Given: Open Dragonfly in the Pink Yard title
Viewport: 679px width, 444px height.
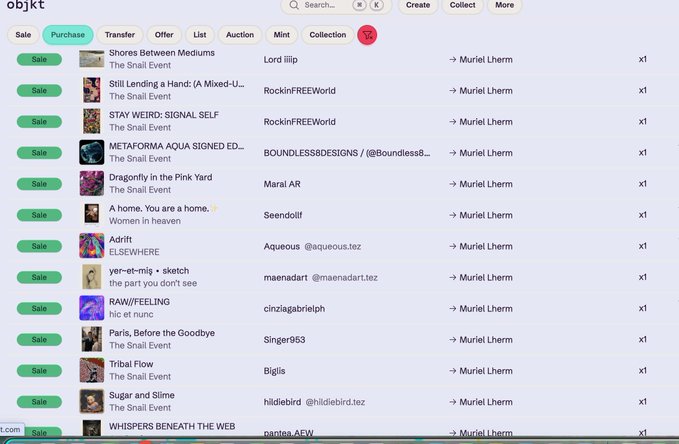Looking at the screenshot, I should pos(161,178).
